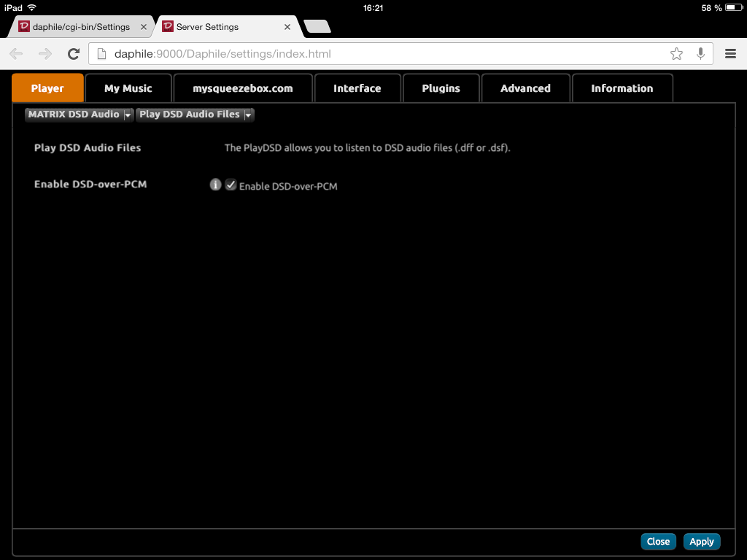Open a new browser tab

pyautogui.click(x=317, y=27)
